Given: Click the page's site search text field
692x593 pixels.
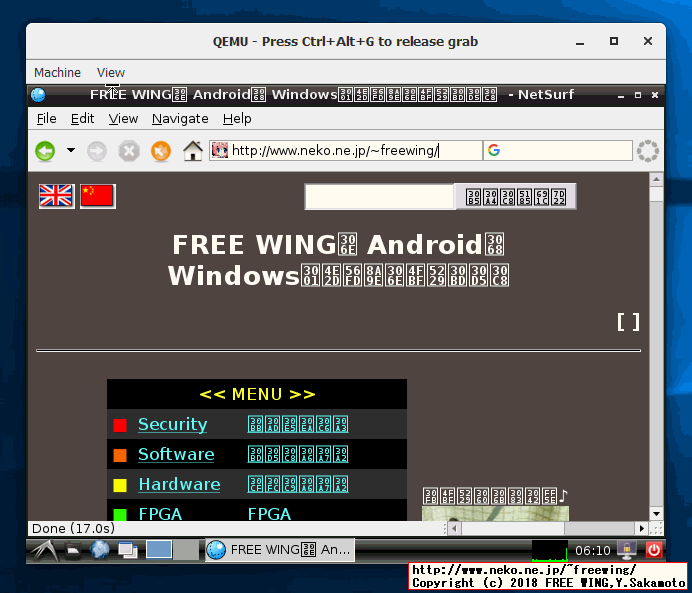Looking at the screenshot, I should (x=380, y=197).
